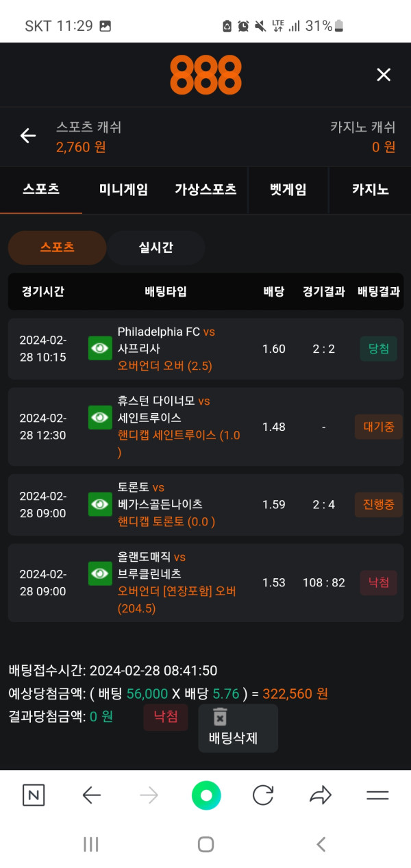
Task: Toggle eye icon for 휴스턴 다이너모 match
Action: pos(100,417)
